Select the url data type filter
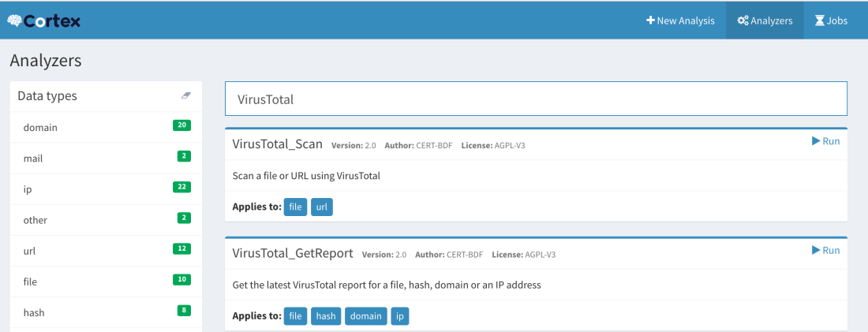 [x=30, y=251]
